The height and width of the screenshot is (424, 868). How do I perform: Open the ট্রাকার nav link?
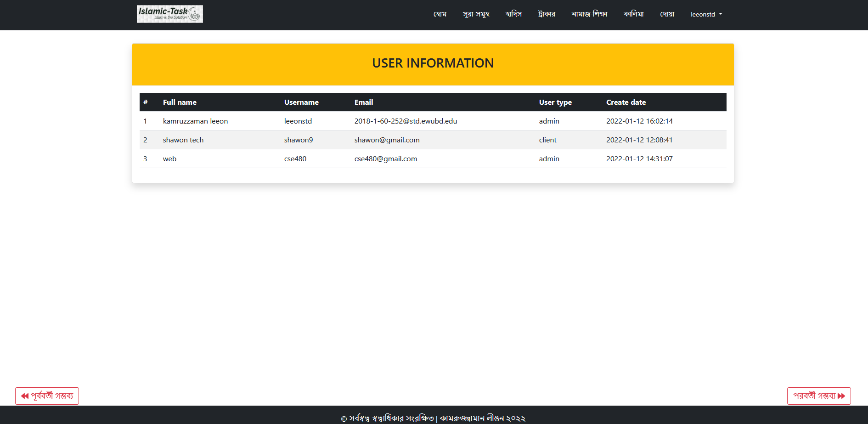point(547,14)
